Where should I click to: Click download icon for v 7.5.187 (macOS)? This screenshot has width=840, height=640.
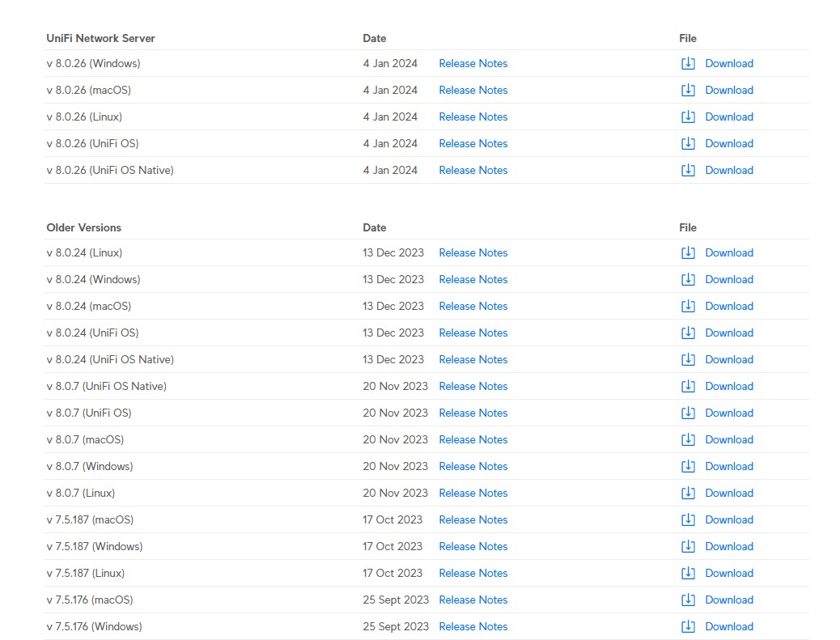pyautogui.click(x=688, y=520)
